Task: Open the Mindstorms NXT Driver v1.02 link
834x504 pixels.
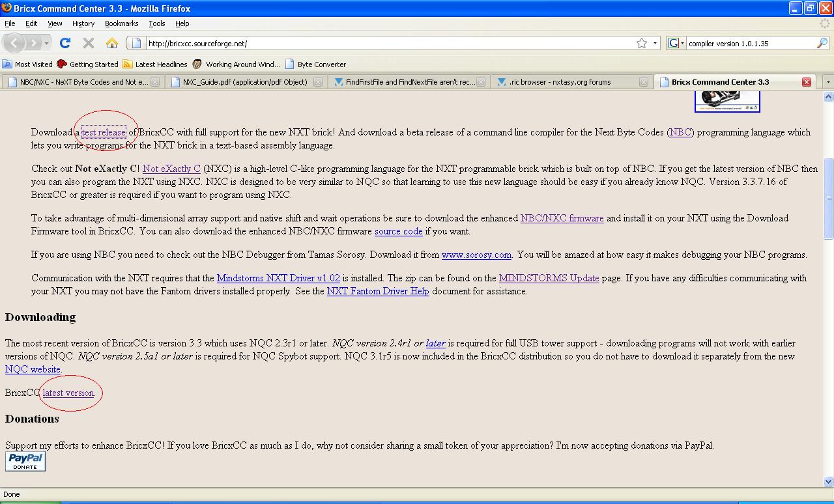Action: [x=278, y=278]
